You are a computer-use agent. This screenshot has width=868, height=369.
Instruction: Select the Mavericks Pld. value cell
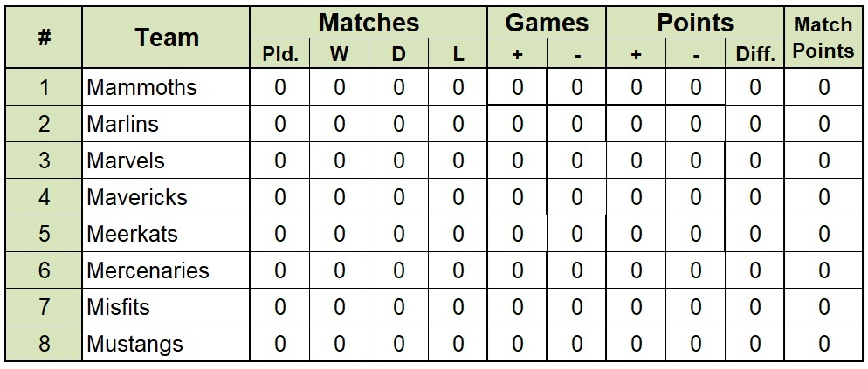[279, 197]
